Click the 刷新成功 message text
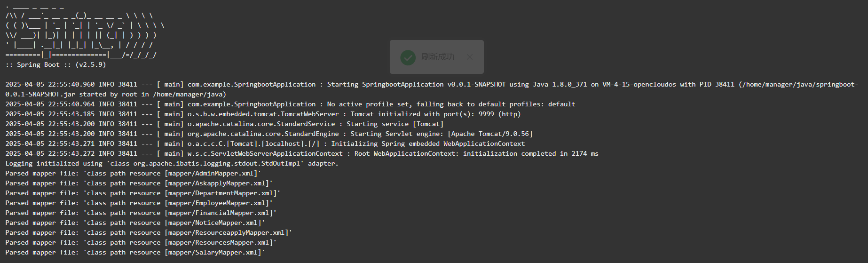868x263 pixels. (x=438, y=57)
